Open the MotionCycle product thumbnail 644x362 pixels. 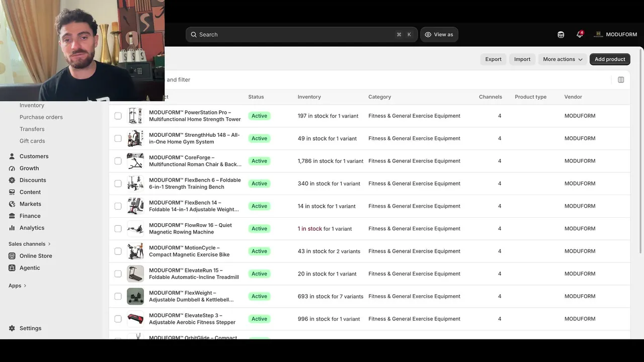tap(135, 251)
